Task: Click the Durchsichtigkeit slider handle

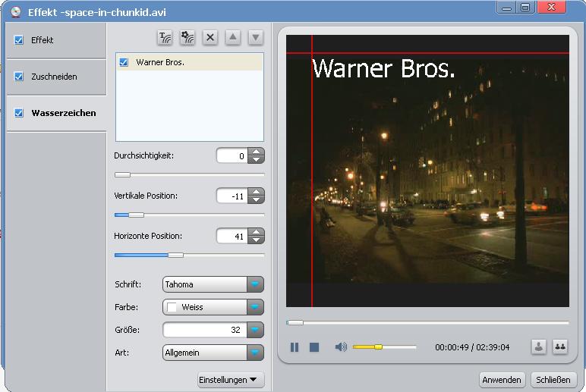Action: tap(122, 174)
